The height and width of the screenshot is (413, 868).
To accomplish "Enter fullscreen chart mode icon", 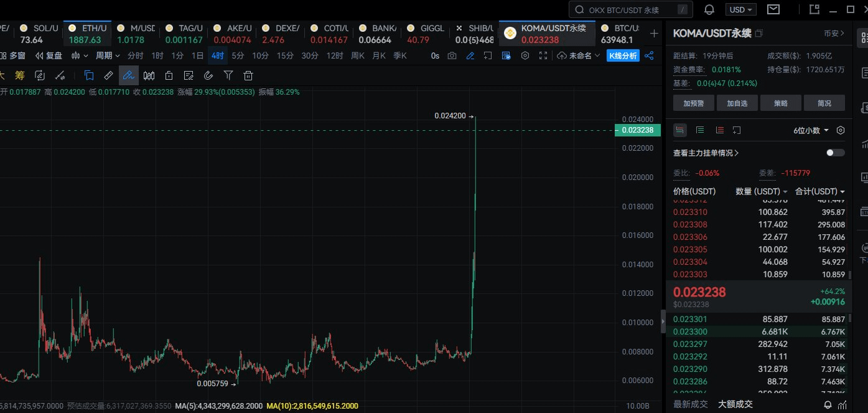I will [x=543, y=55].
